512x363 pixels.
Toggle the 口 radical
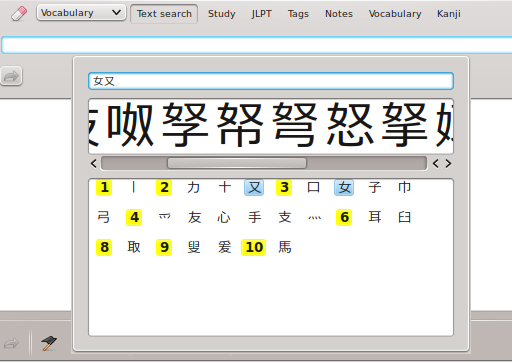[314, 187]
